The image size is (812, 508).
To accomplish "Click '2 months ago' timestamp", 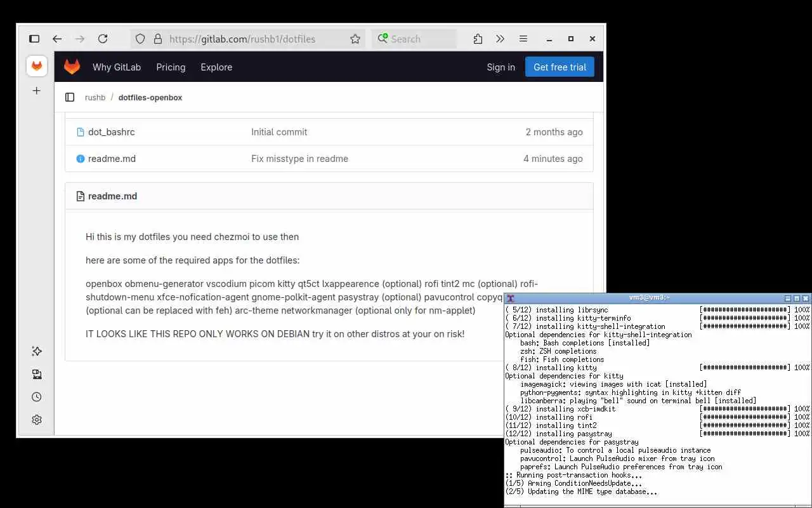I will tap(554, 132).
